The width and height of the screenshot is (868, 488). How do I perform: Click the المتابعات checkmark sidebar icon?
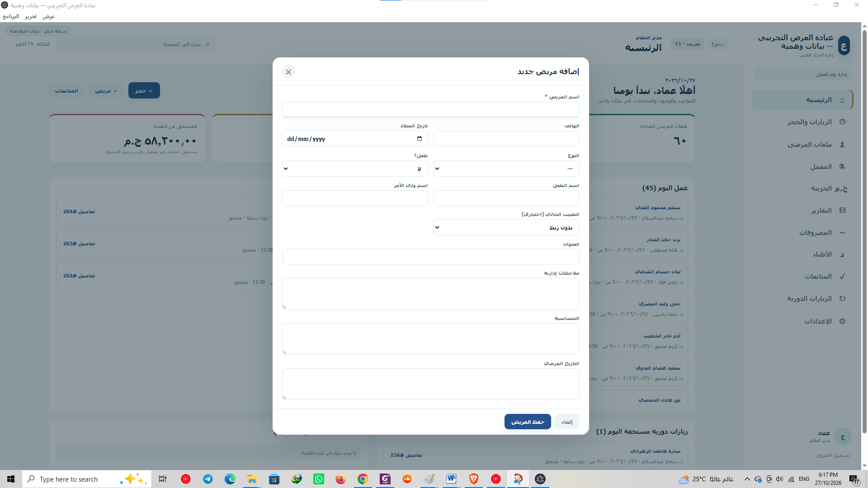coord(842,277)
